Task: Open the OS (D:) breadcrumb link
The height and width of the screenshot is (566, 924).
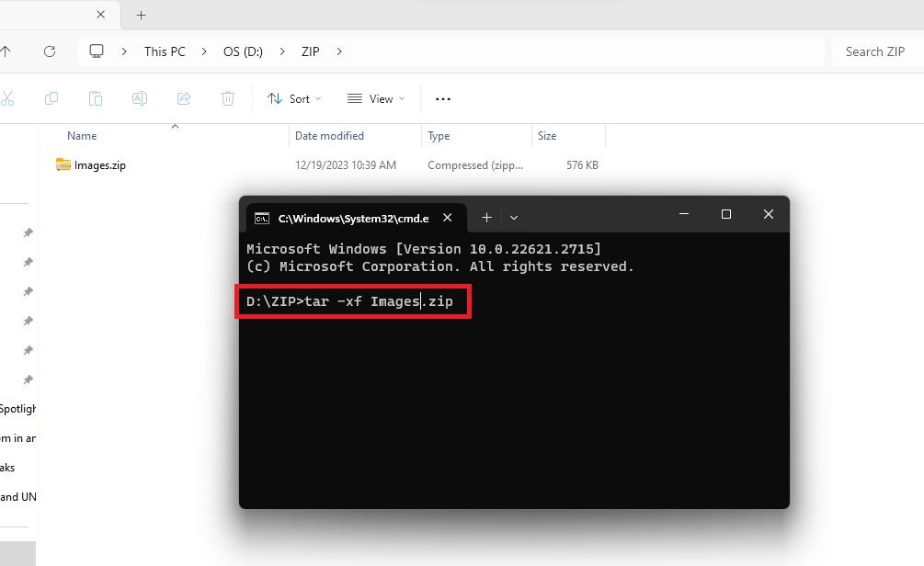Action: click(243, 51)
